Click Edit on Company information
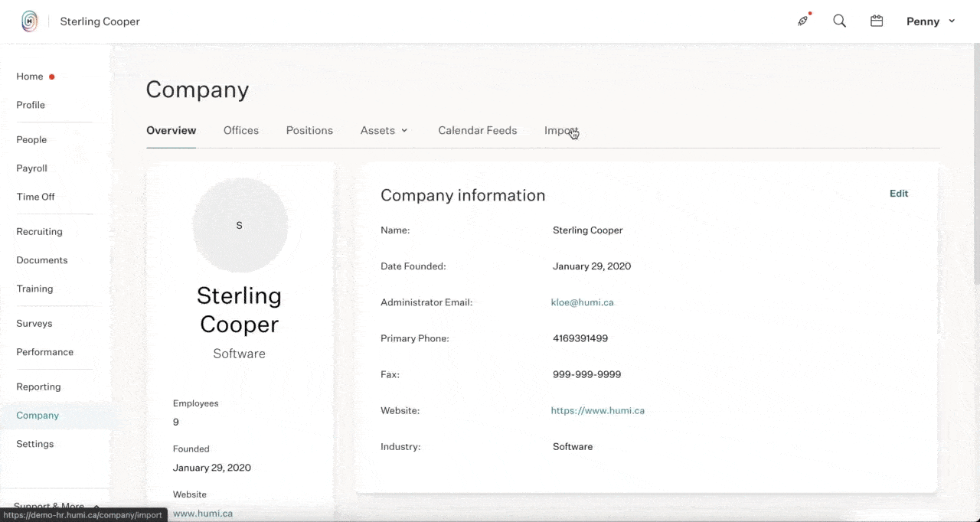Viewport: 980px width, 522px height. point(899,194)
